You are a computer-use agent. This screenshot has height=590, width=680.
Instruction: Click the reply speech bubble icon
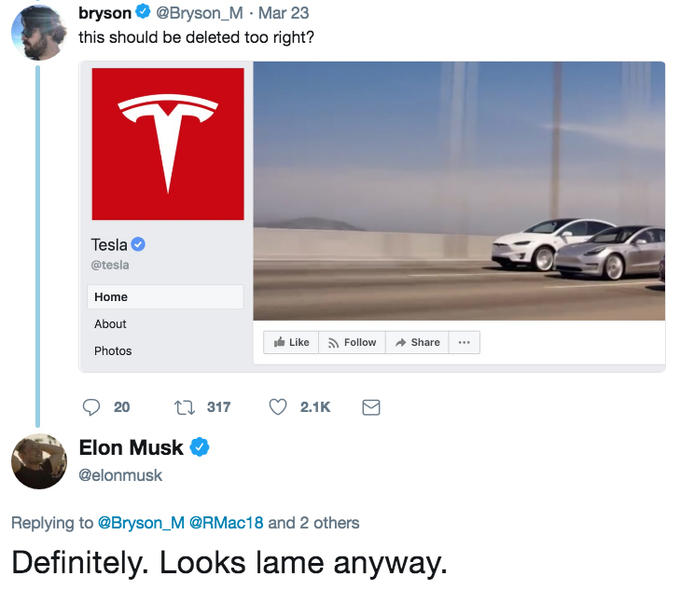click(x=91, y=407)
